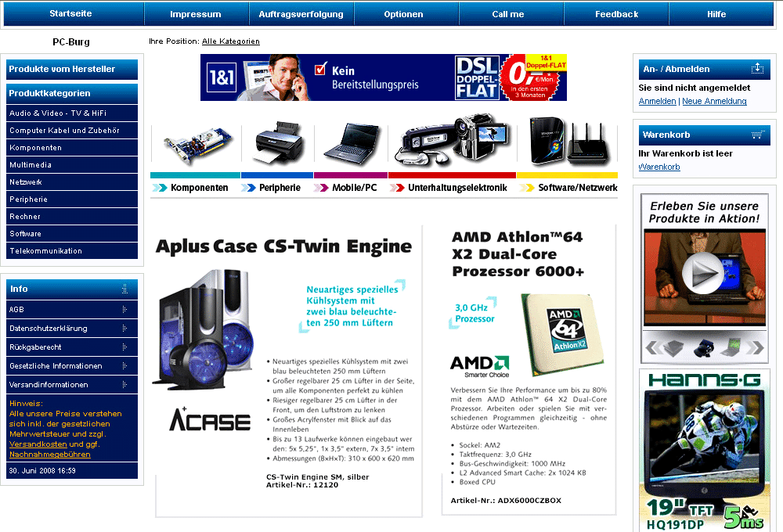This screenshot has width=783, height=532.
Task: Select Peripherie in the sidebar
Action: tap(72, 199)
